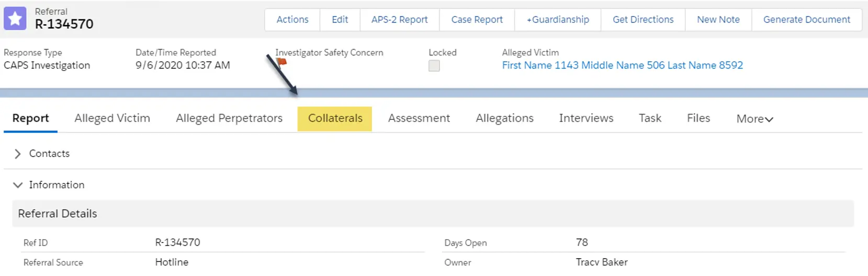
Task: Open the Actions button
Action: [x=292, y=19]
